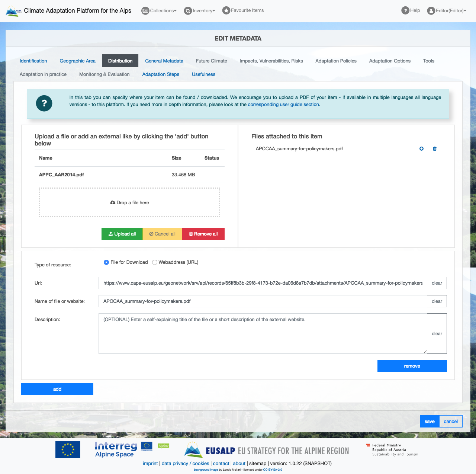Click the Drop a file here zone
This screenshot has width=476, height=474.
coord(129,203)
